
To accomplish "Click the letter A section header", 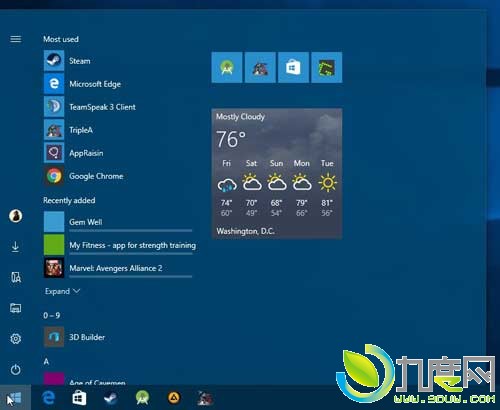I will 46,361.
